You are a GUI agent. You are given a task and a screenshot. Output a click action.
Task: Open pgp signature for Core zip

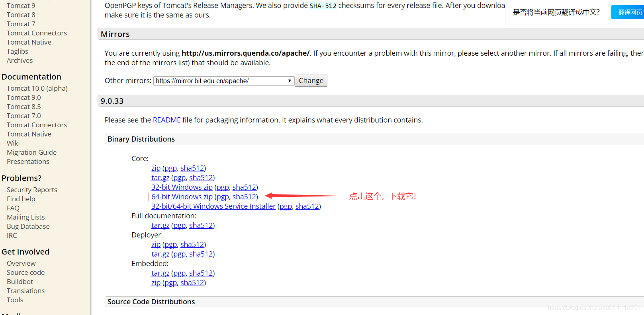pos(170,168)
